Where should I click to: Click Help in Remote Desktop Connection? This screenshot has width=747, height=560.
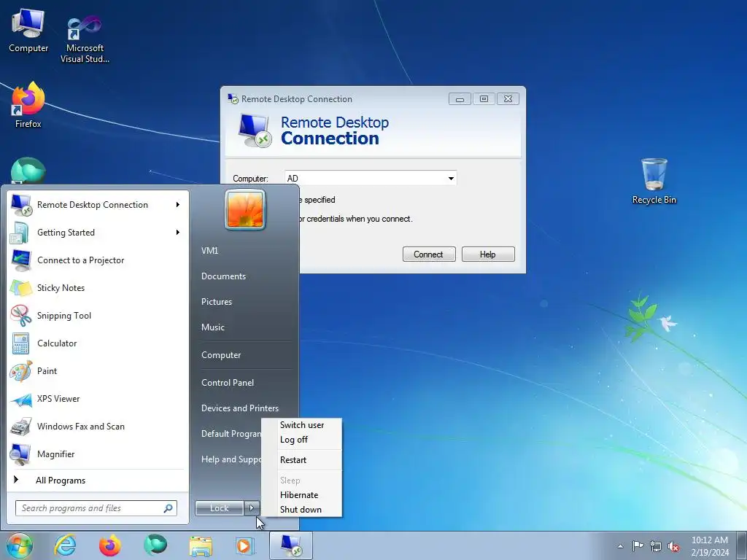pos(488,254)
